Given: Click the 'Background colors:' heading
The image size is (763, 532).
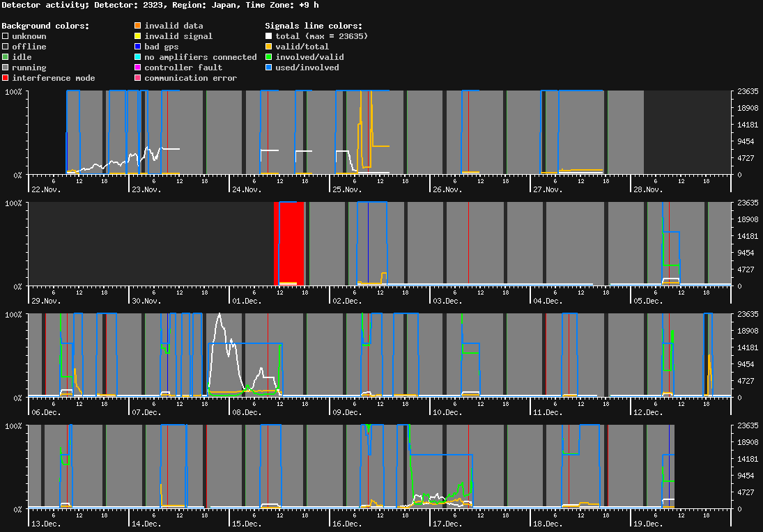Looking at the screenshot, I should coord(45,26).
